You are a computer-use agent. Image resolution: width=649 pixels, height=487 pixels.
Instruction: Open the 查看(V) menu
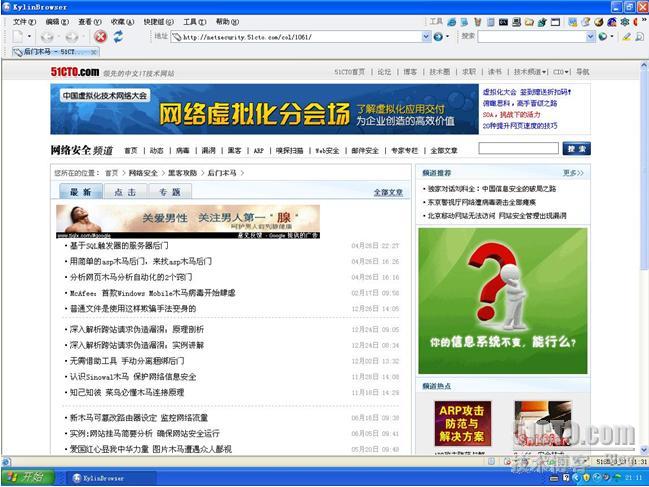89,22
